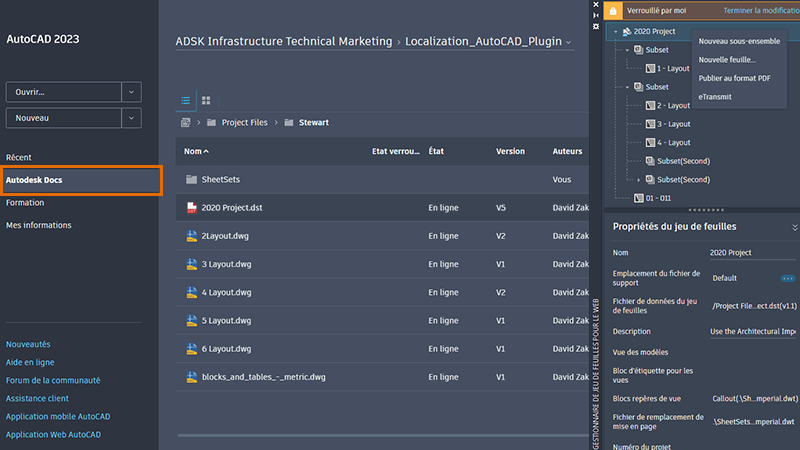800x450 pixels.
Task: Switch to list view icon
Action: (x=186, y=100)
